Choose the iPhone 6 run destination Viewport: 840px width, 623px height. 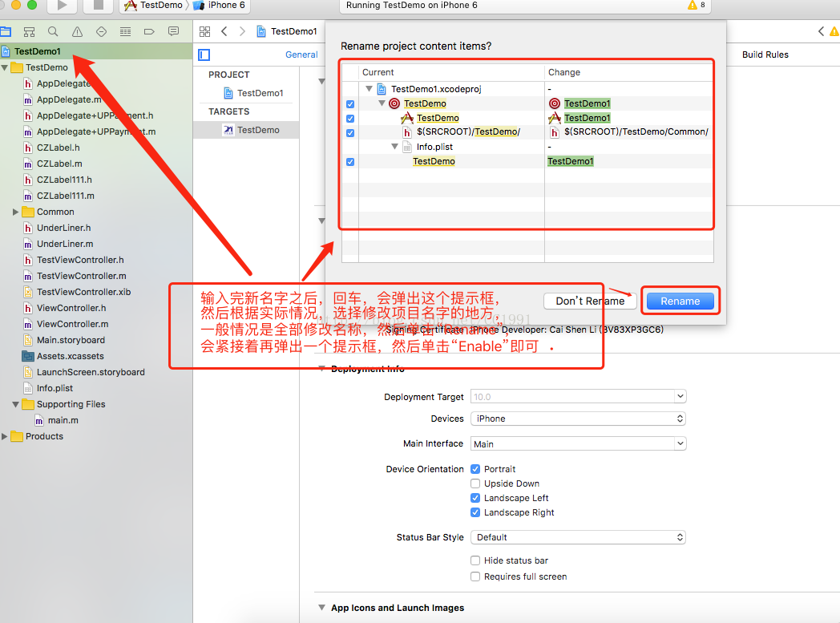click(220, 6)
